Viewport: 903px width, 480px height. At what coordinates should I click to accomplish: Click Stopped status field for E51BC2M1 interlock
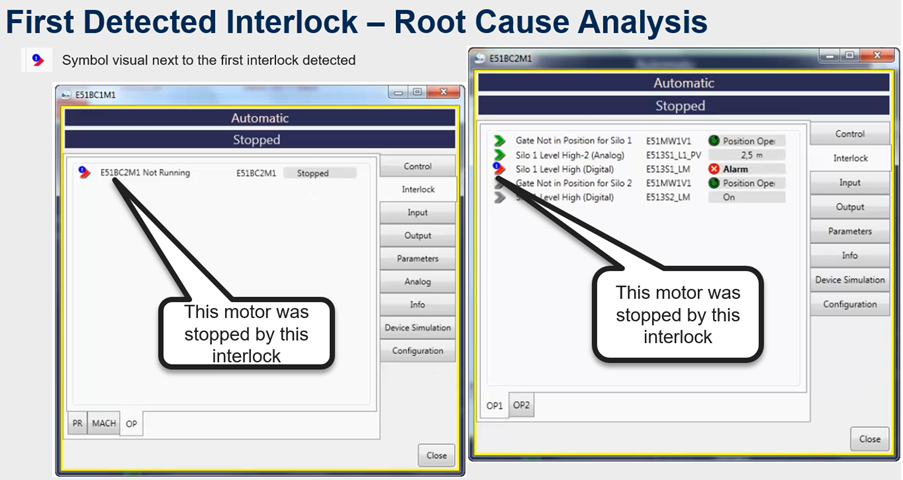320,173
